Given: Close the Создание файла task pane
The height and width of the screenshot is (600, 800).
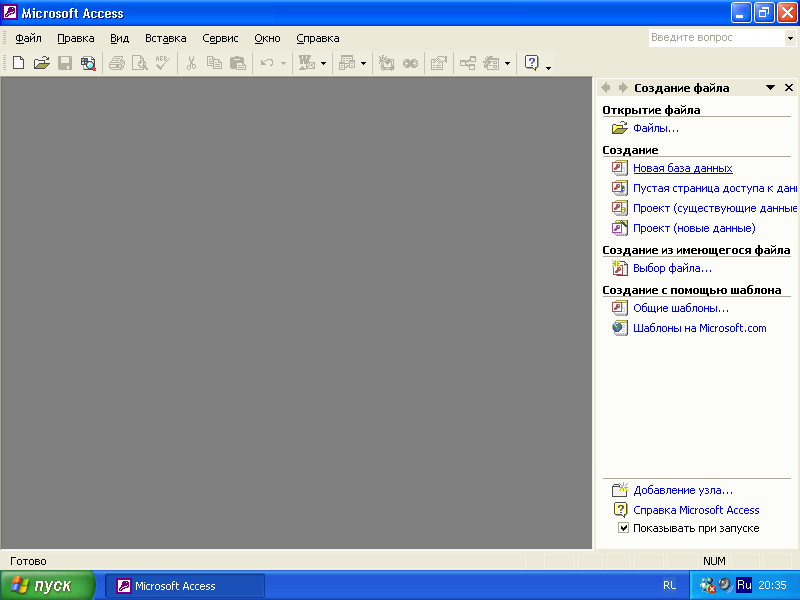Looking at the screenshot, I should pos(789,88).
